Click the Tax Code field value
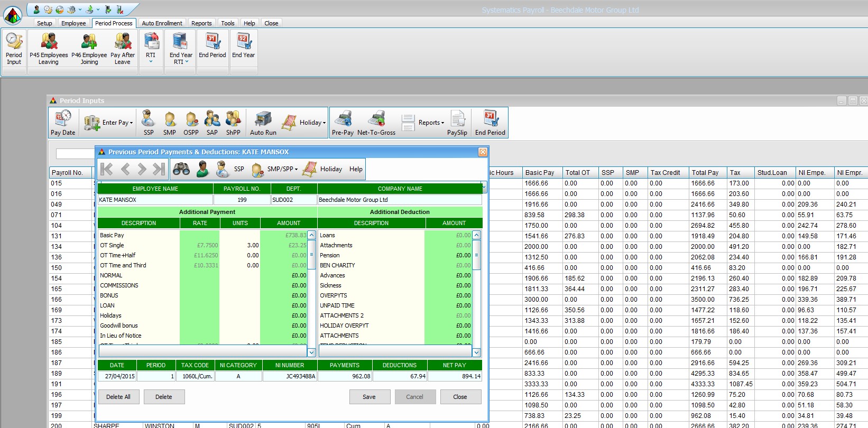 click(196, 376)
